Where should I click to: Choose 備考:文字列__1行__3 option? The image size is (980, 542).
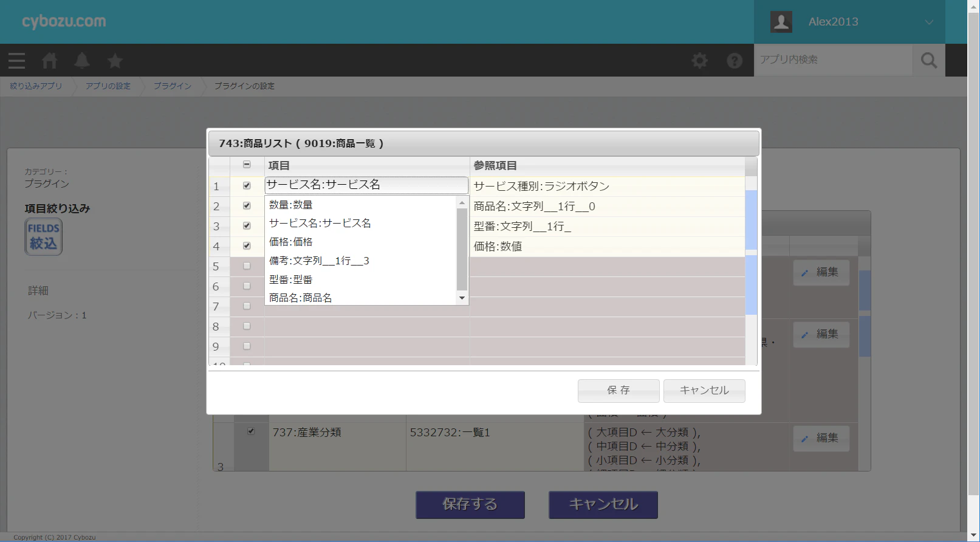click(361, 261)
